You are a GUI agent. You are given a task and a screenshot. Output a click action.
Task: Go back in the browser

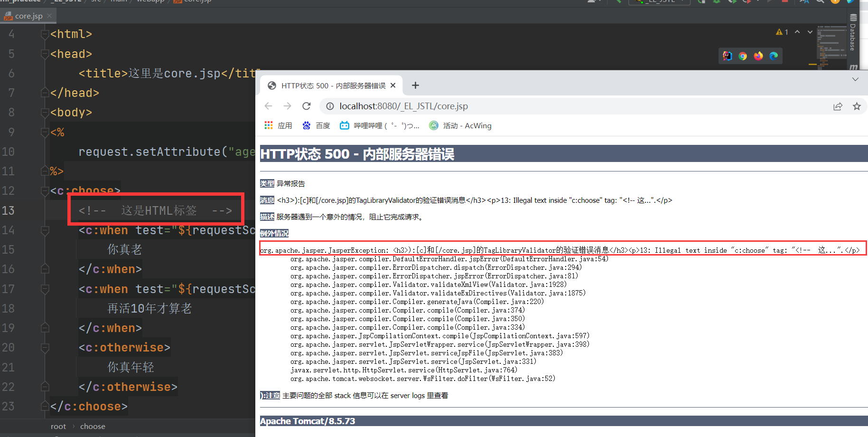[x=269, y=106]
